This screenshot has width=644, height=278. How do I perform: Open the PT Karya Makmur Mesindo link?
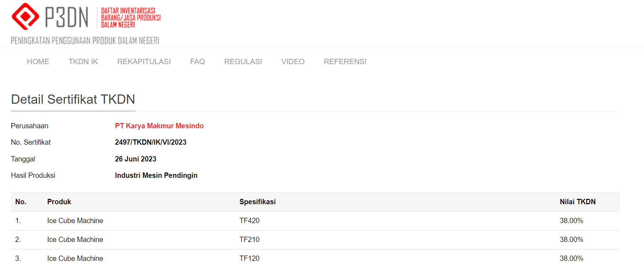pos(159,126)
